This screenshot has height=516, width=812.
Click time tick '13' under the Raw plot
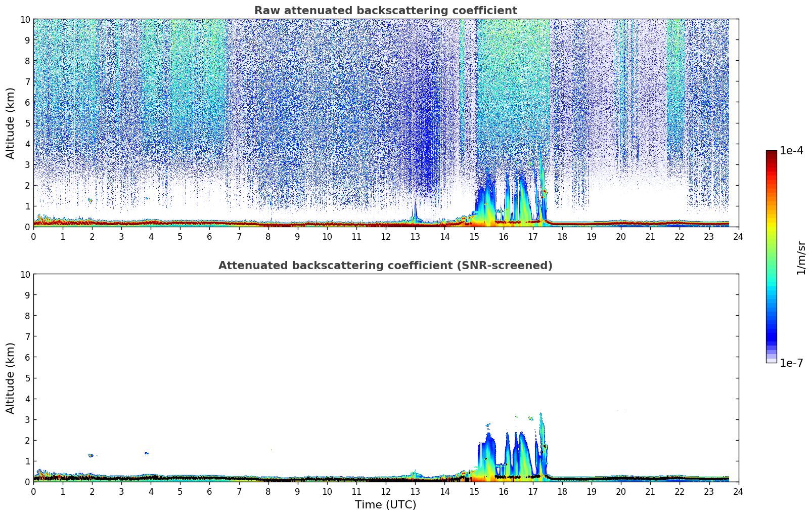tap(415, 236)
